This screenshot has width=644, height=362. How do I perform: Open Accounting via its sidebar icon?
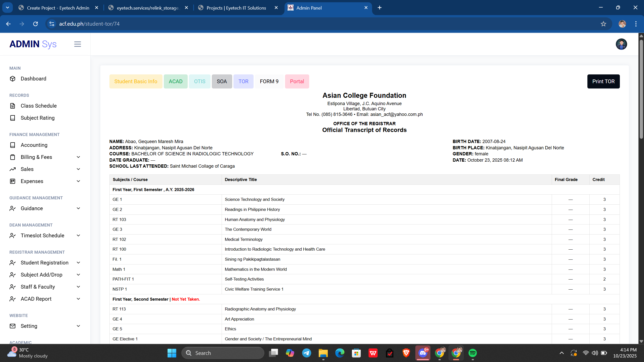pyautogui.click(x=13, y=145)
